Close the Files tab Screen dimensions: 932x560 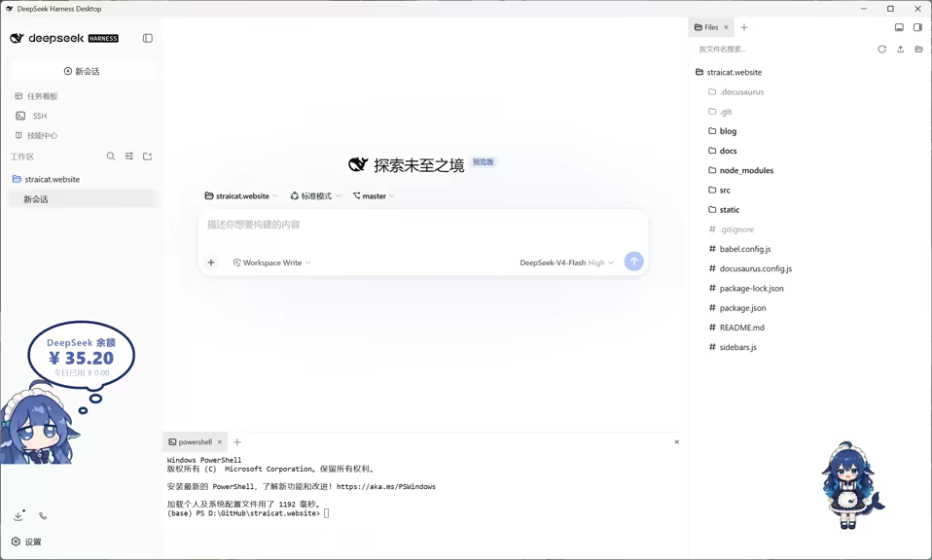click(x=726, y=27)
